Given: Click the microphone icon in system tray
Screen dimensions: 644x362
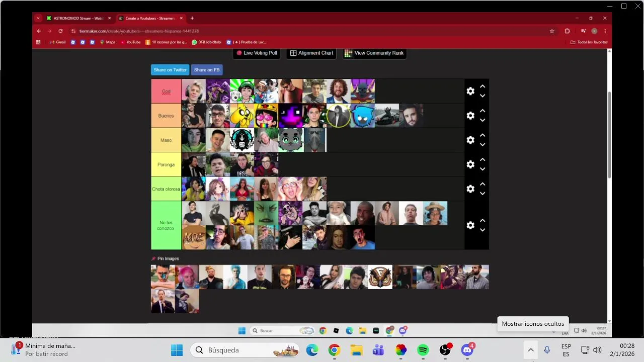Looking at the screenshot, I should 547,350.
